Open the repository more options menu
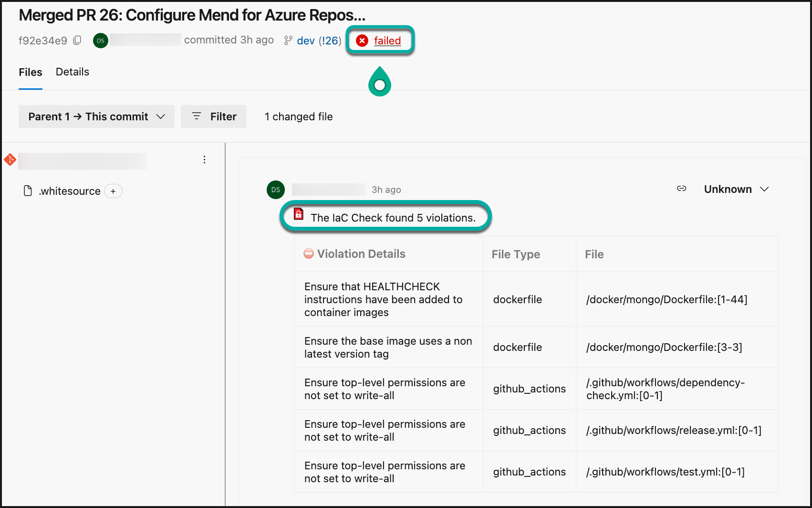The height and width of the screenshot is (508, 812). [x=204, y=159]
